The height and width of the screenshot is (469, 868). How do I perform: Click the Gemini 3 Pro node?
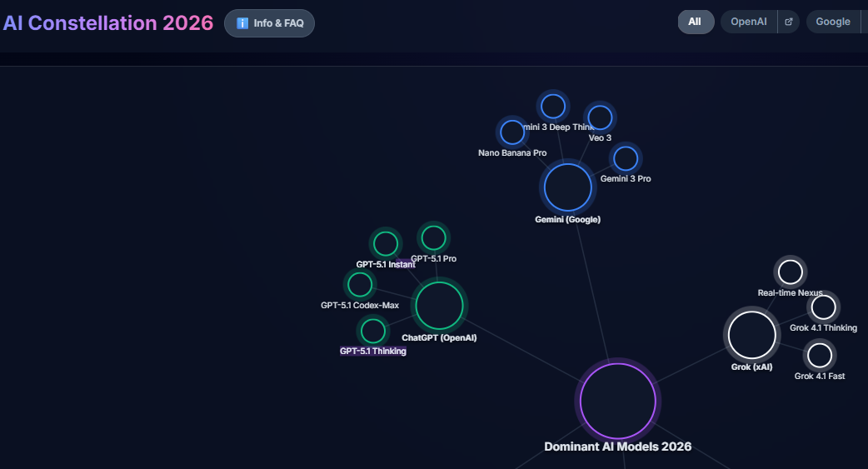(x=626, y=158)
